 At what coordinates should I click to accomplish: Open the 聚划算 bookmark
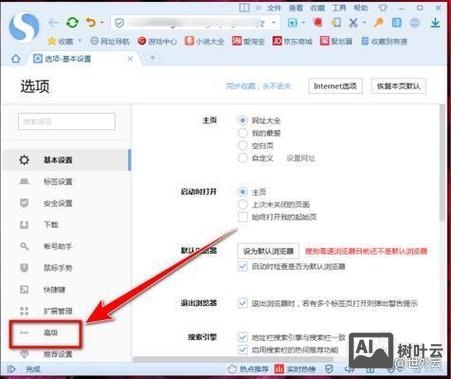point(336,41)
